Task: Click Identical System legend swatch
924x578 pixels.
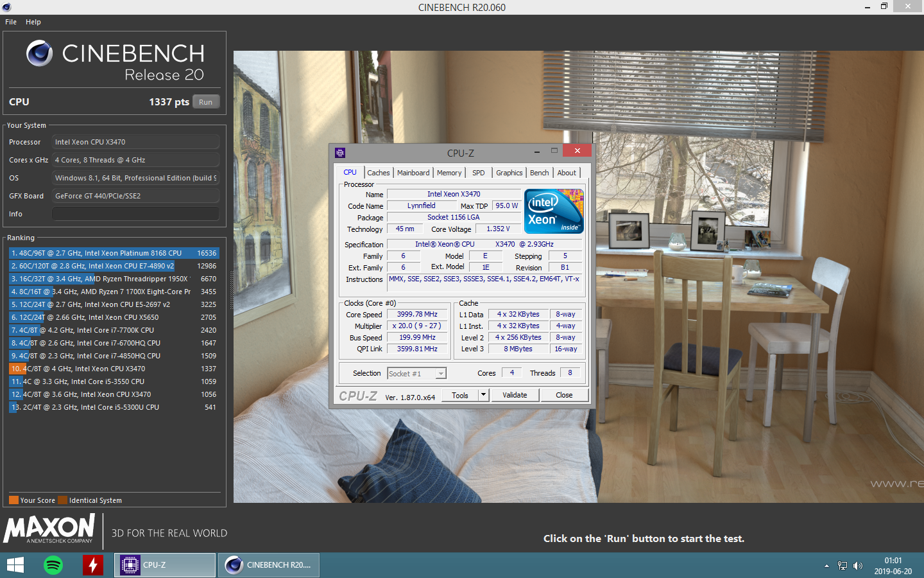Action: pyautogui.click(x=62, y=500)
